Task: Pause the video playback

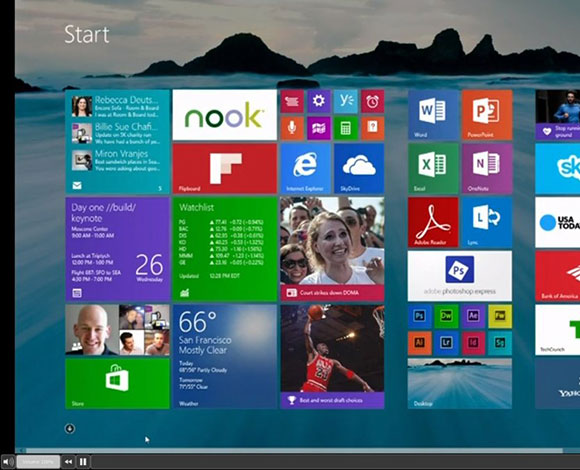Action: click(x=83, y=461)
